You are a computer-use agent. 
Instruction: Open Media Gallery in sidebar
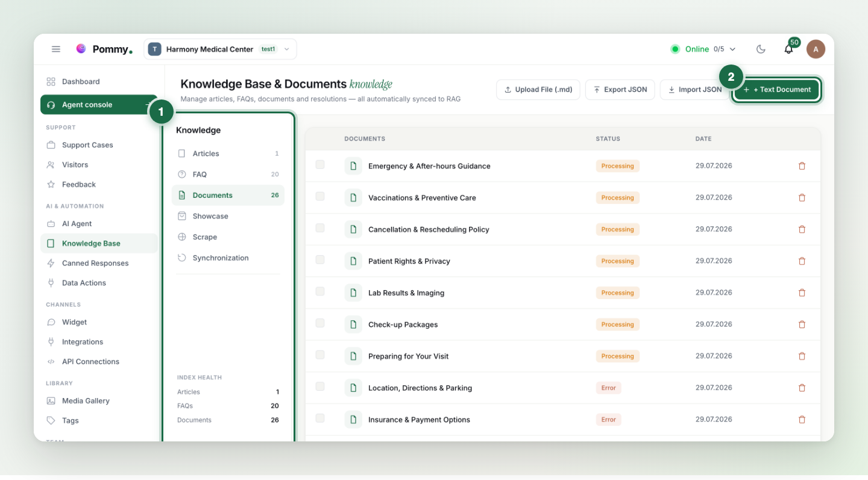pos(99,401)
